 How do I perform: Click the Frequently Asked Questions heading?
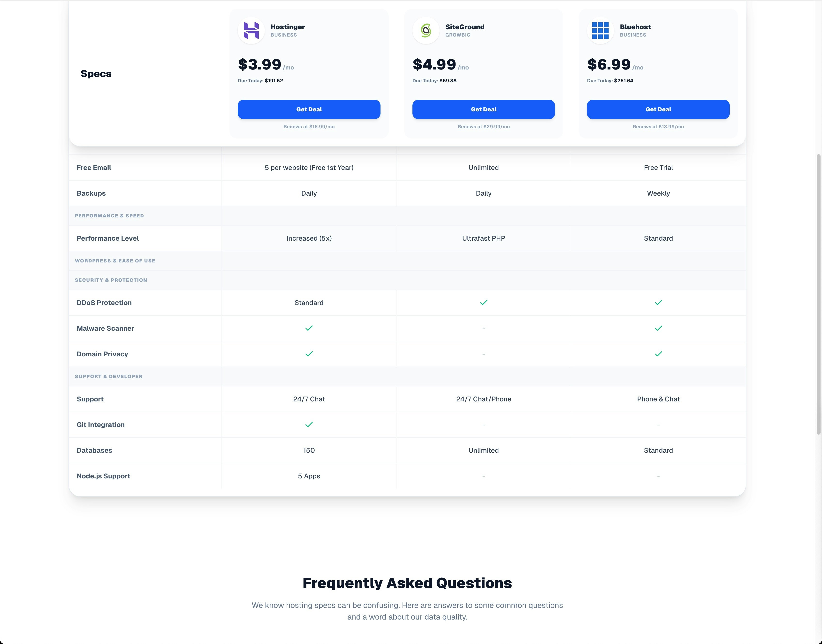[x=407, y=583]
